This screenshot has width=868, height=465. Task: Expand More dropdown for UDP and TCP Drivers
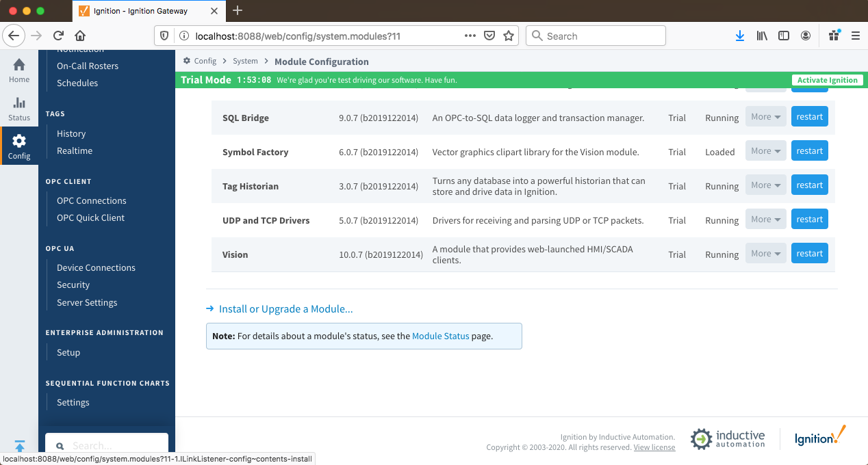point(765,220)
